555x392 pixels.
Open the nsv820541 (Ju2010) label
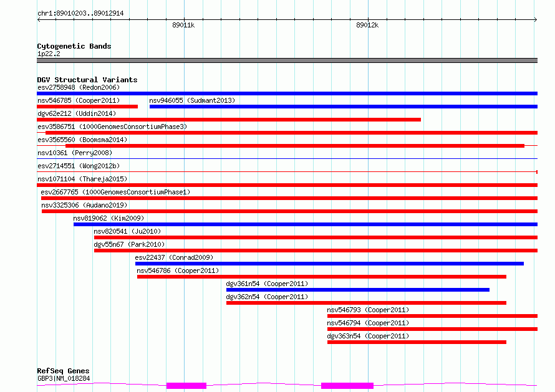click(x=127, y=231)
